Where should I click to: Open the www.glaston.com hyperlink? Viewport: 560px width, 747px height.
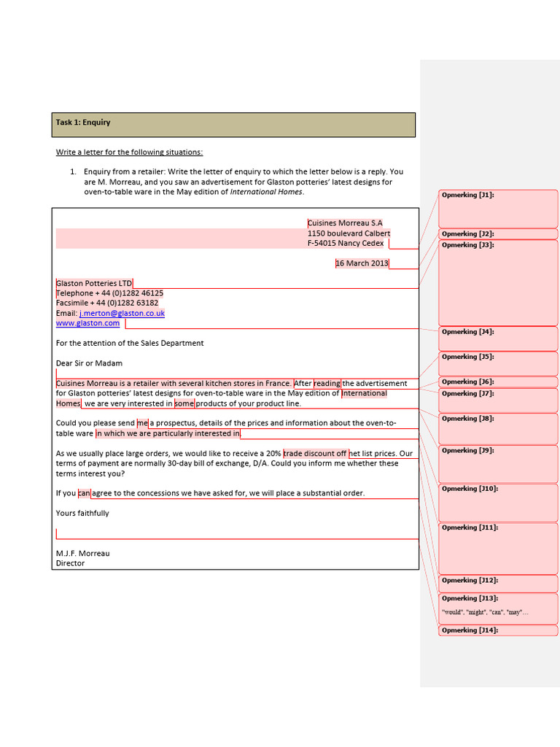(87, 323)
